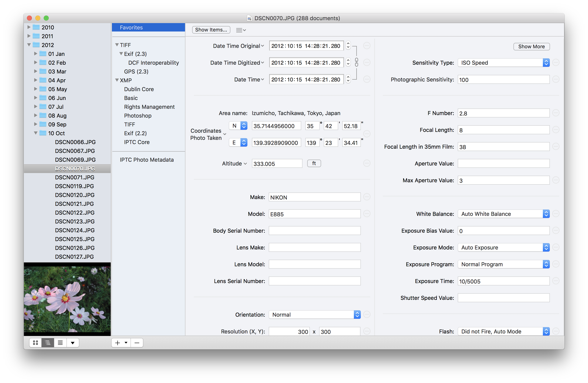Image resolution: width=588 pixels, height=383 pixels.
Task: Remove the Date Time Original field
Action: click(367, 46)
